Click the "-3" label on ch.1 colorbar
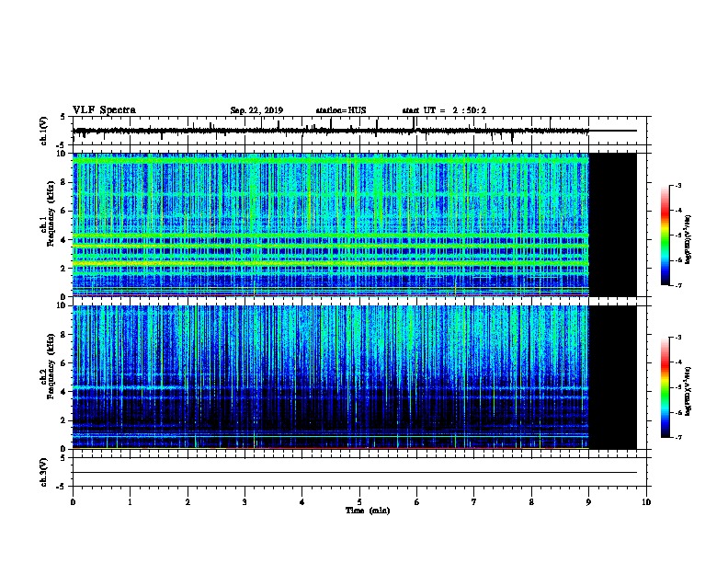Image resolution: width=728 pixels, height=563 pixels. pos(678,186)
